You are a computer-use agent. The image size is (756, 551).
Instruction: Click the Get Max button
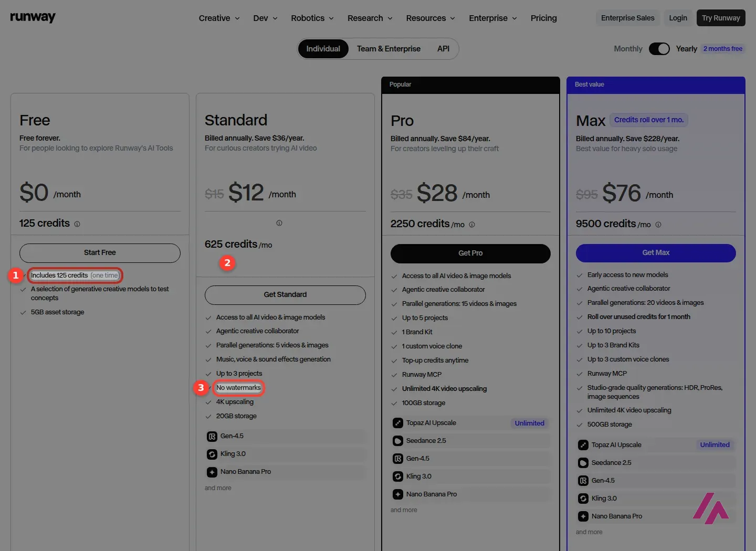[656, 253]
